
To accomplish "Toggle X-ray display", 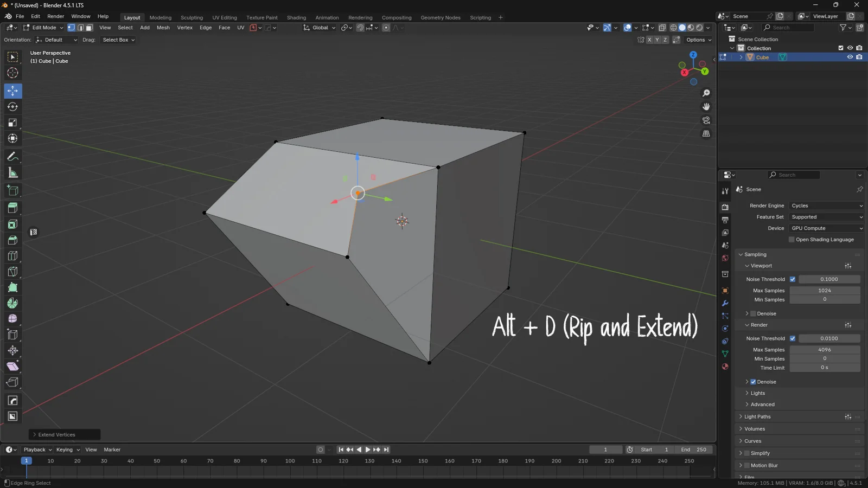I will (x=662, y=28).
